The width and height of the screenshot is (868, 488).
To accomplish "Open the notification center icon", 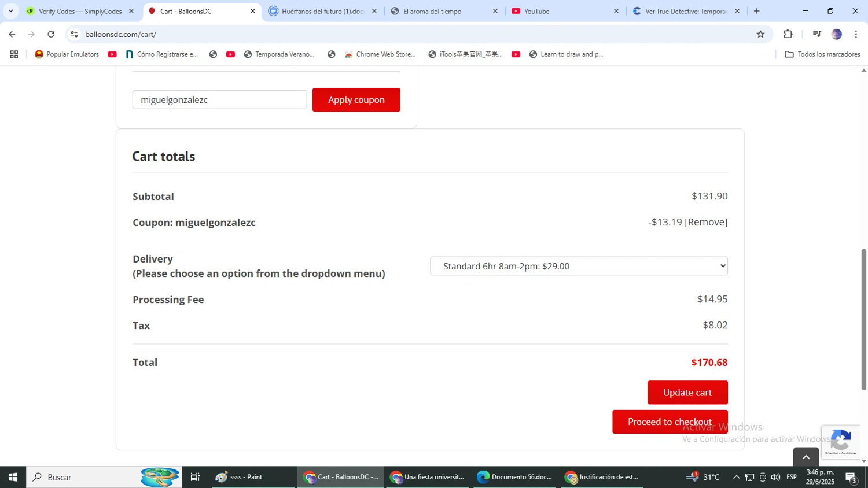I will (x=851, y=477).
